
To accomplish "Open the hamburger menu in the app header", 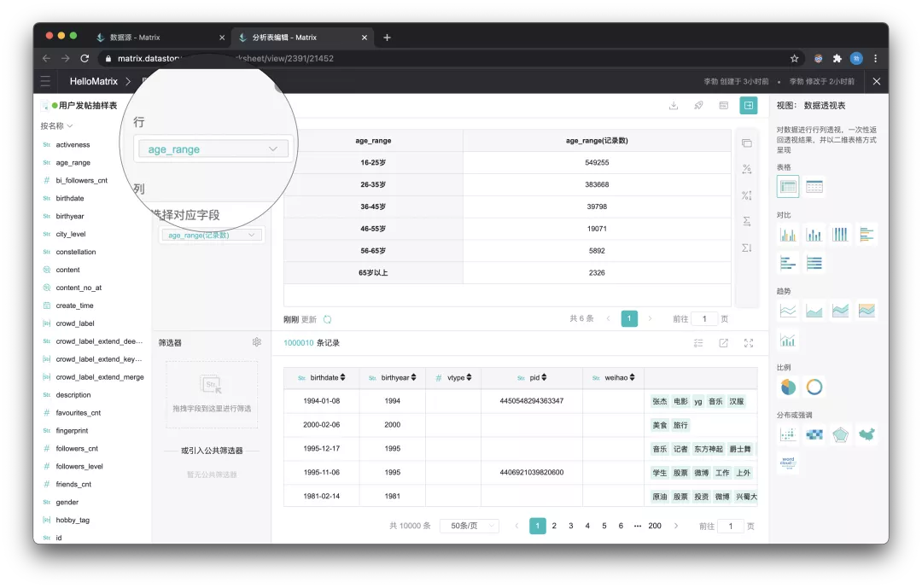I will coord(45,81).
